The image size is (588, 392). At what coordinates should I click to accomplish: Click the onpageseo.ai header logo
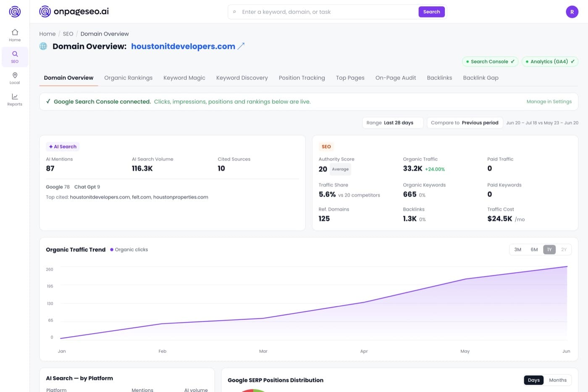click(74, 11)
